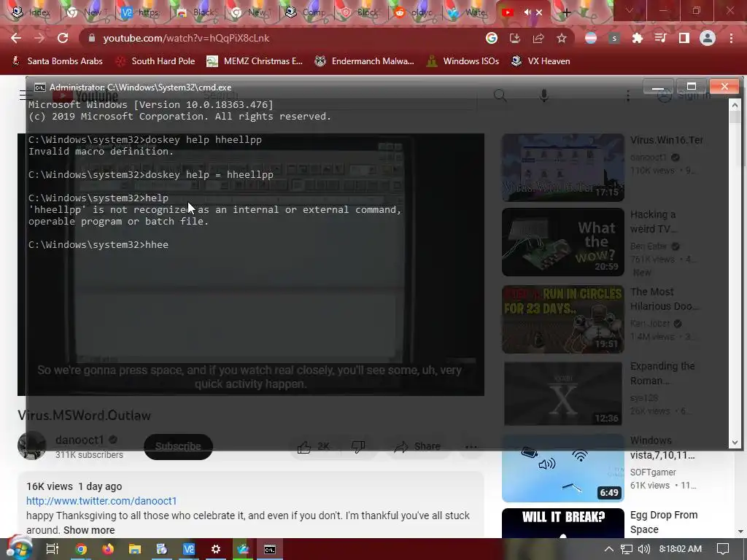Open the tab search dropdown chevron
Screen dimensions: 747x560
point(629,10)
